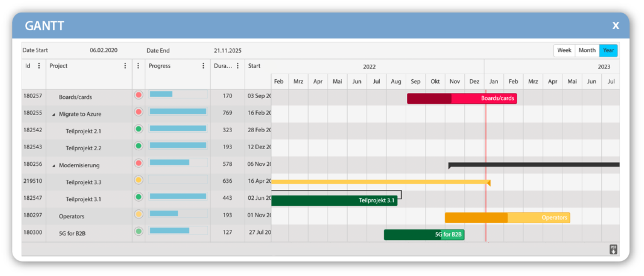Open the Project column options menu
This screenshot has height=276, width=644.
(125, 65)
